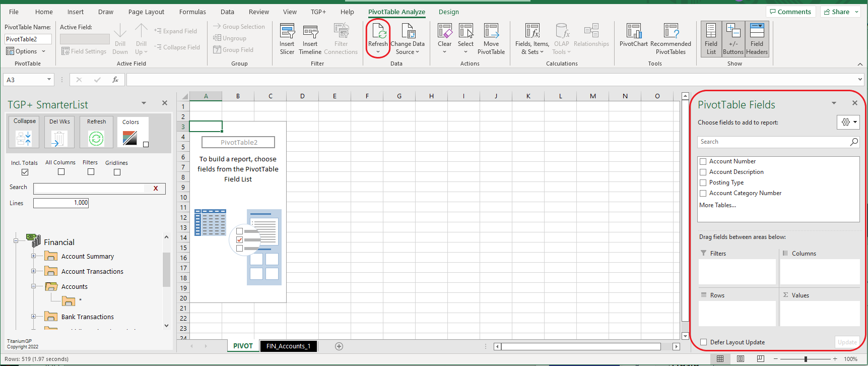This screenshot has width=868, height=366.
Task: Switch to Normal view in status bar
Action: pyautogui.click(x=720, y=359)
